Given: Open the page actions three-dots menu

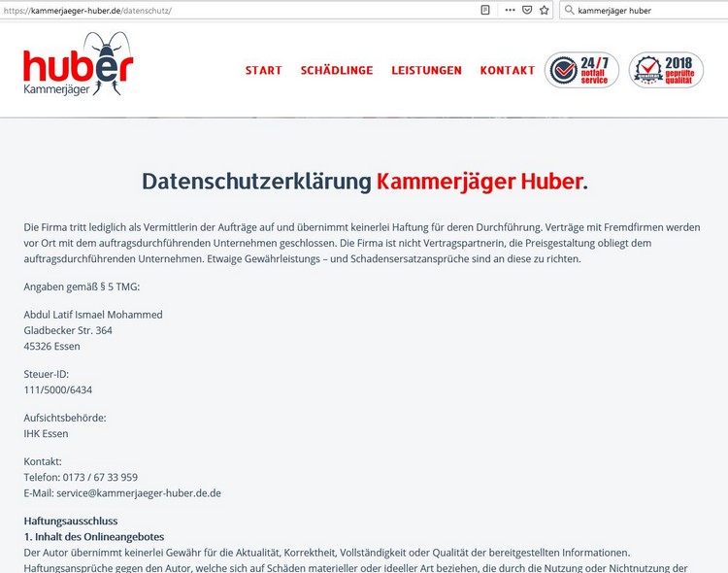Looking at the screenshot, I should click(x=511, y=10).
